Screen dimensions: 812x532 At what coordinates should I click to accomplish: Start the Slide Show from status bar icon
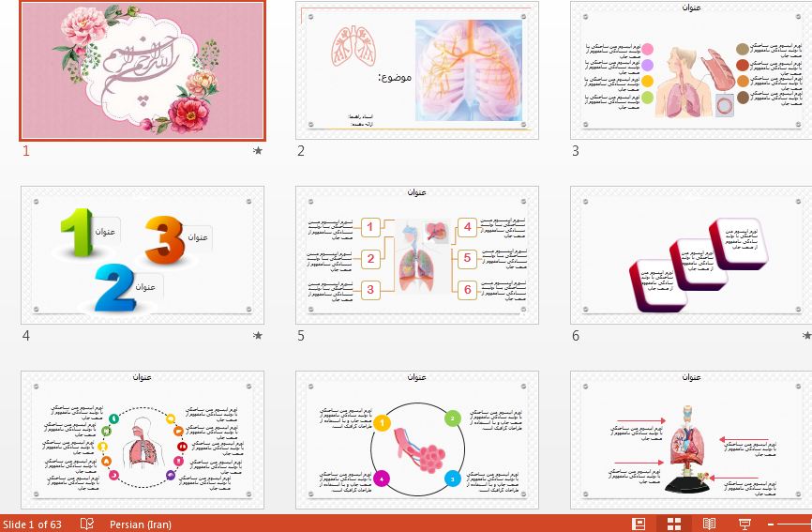coord(745,524)
